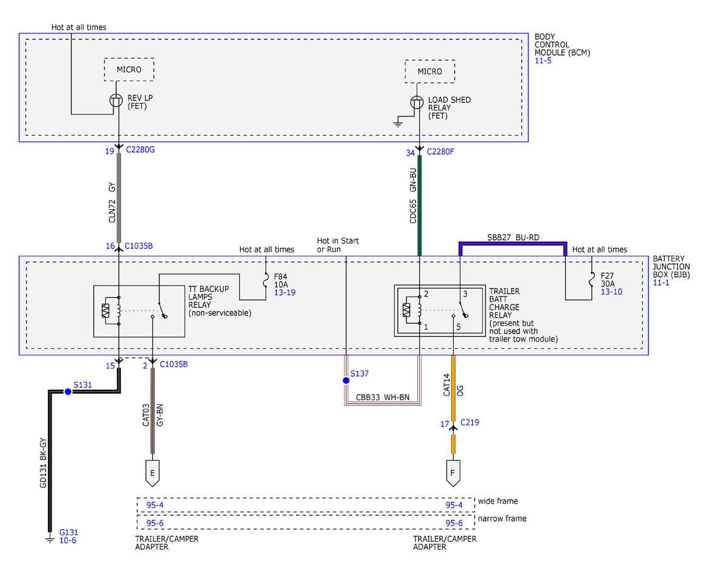Open the BJB 11-1 page reference link
The height and width of the screenshot is (562, 728).
coord(661,283)
